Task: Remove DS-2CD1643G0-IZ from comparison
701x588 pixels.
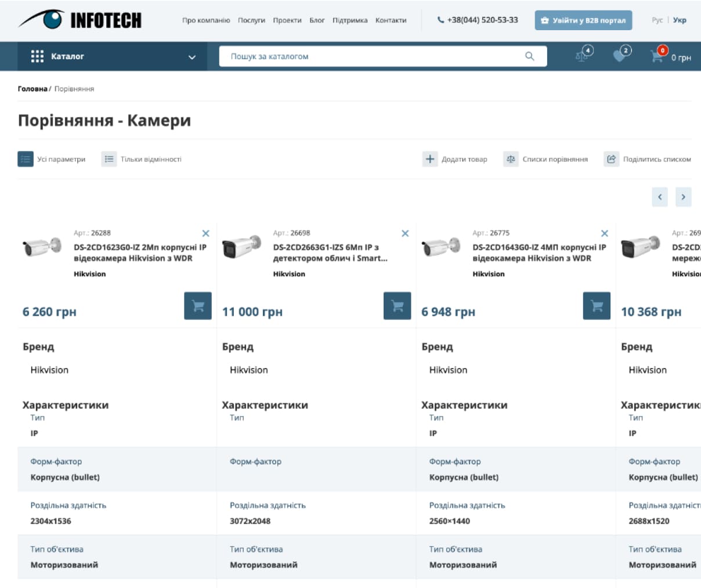Action: point(604,233)
